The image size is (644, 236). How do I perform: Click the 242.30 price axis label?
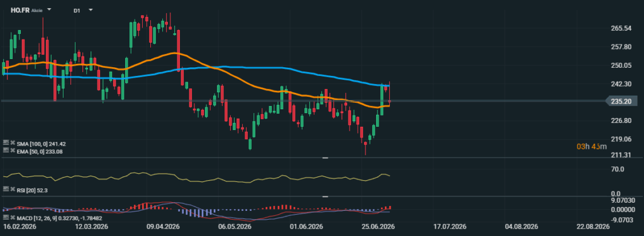pos(621,84)
